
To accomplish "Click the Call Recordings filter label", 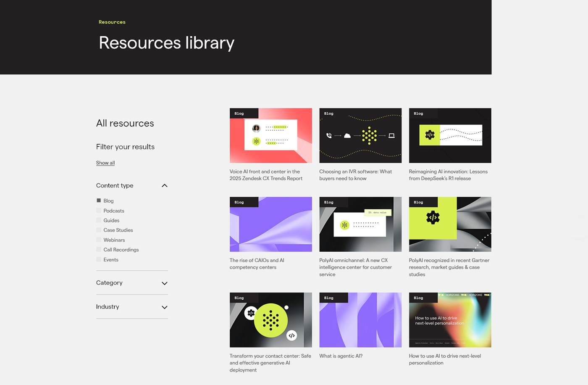I will click(121, 250).
